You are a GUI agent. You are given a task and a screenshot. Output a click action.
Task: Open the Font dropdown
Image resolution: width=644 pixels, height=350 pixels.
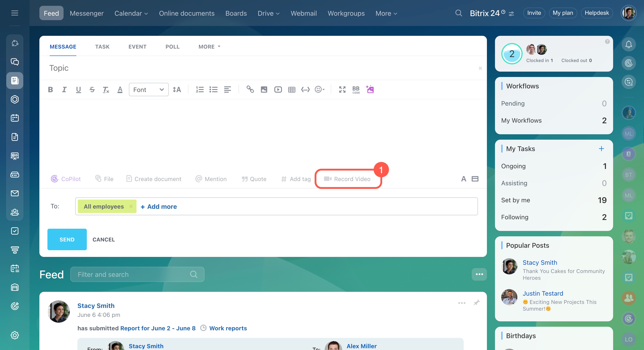tap(149, 90)
